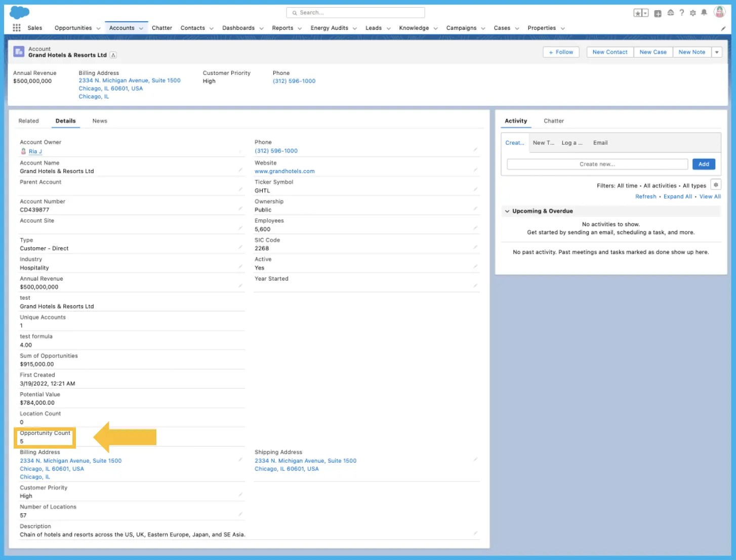Open the Setup gear icon
Image resolution: width=736 pixels, height=560 pixels.
692,13
